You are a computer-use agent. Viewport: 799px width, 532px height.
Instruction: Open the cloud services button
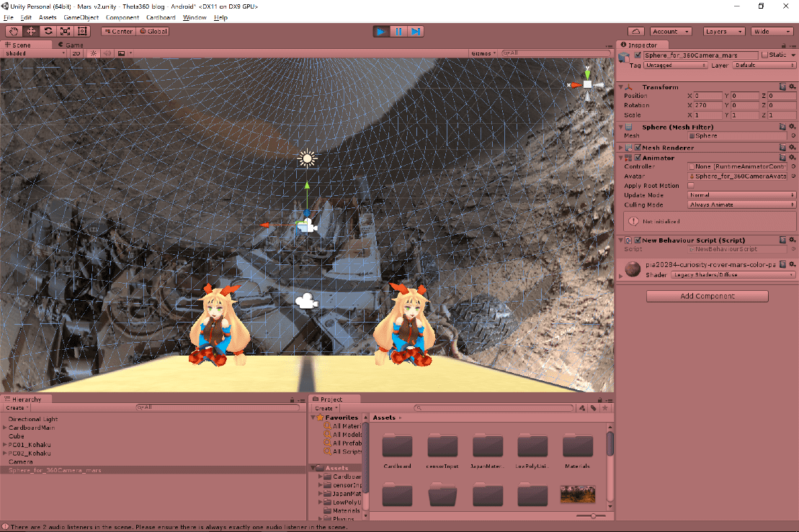click(636, 32)
